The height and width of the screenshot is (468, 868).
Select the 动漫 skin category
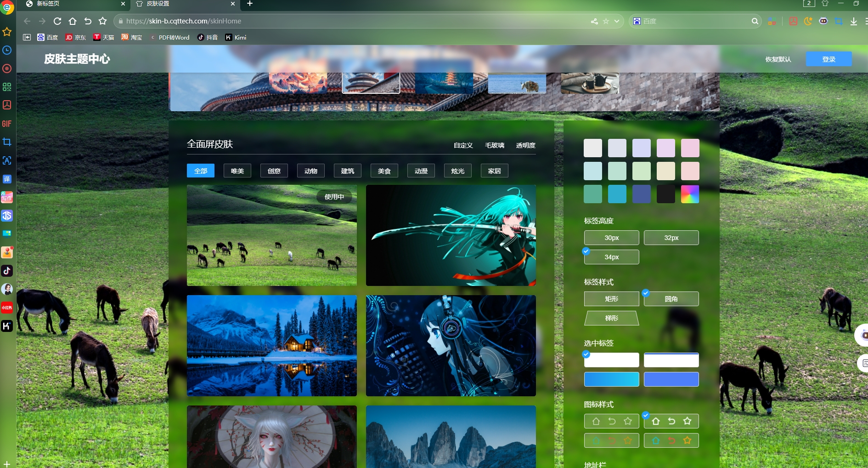421,171
